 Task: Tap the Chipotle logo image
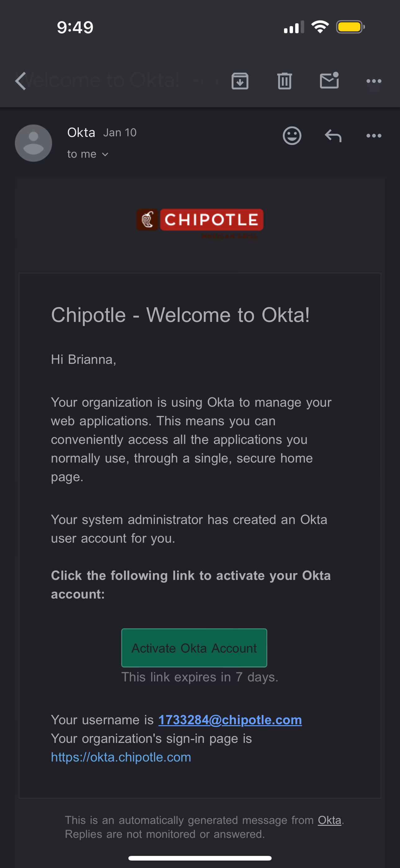click(x=200, y=221)
